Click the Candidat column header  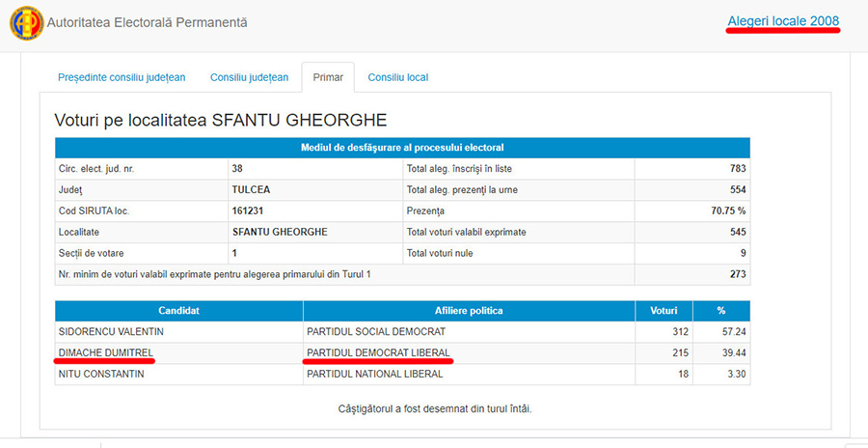178,311
